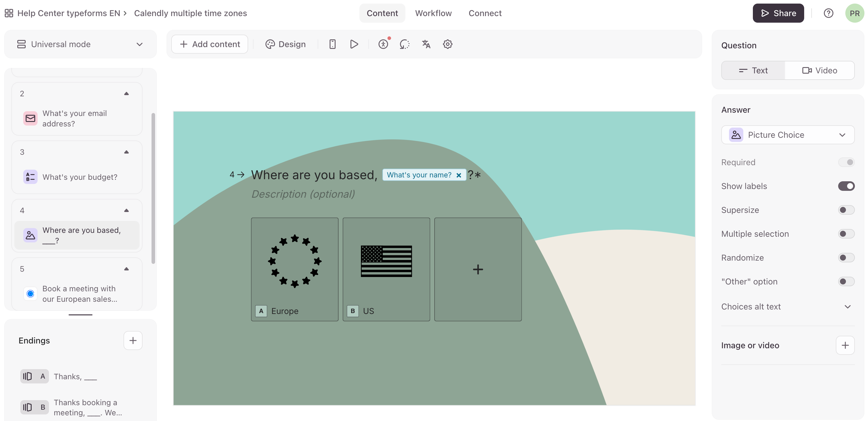Turn off Show labels toggle

(846, 186)
